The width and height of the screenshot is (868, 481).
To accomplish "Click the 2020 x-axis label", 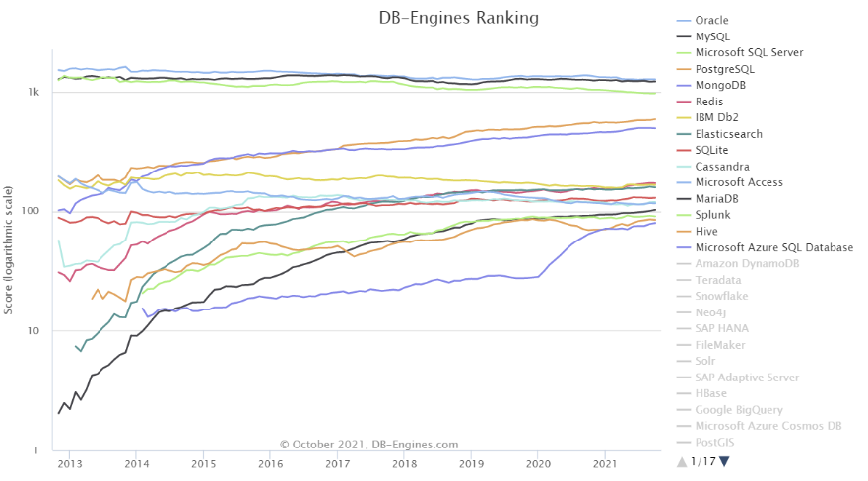I will [x=538, y=464].
